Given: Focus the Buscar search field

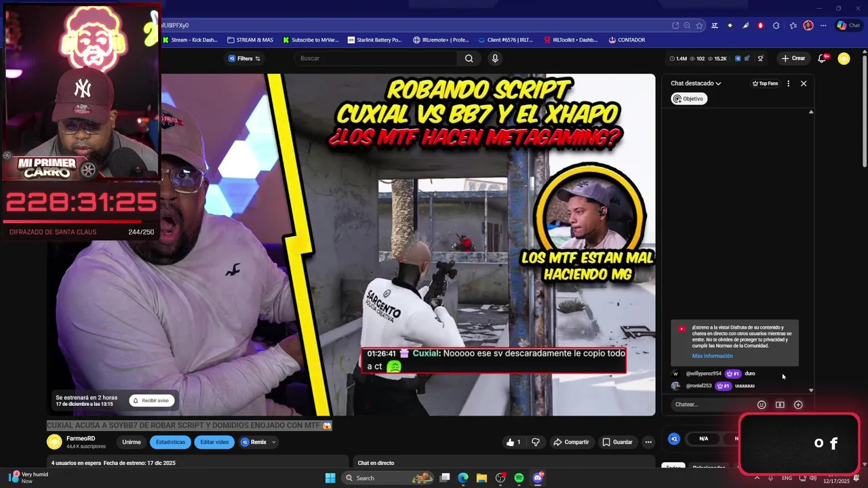Looking at the screenshot, I should (376, 58).
